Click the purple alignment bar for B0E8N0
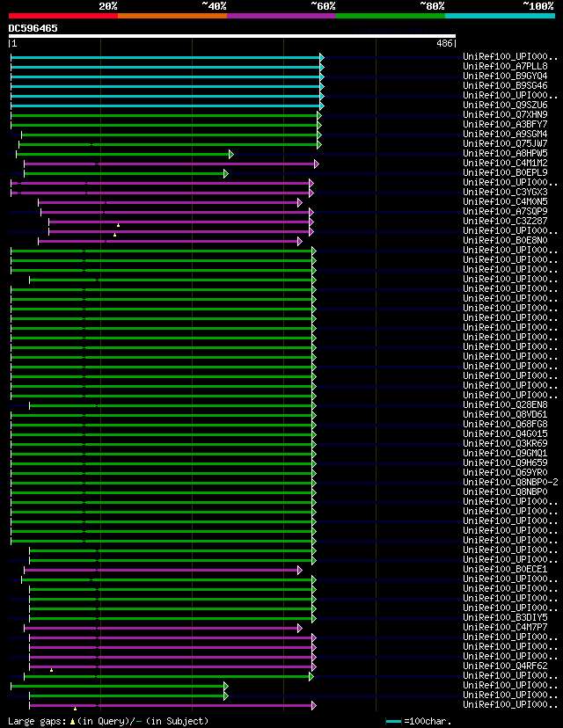 click(168, 242)
